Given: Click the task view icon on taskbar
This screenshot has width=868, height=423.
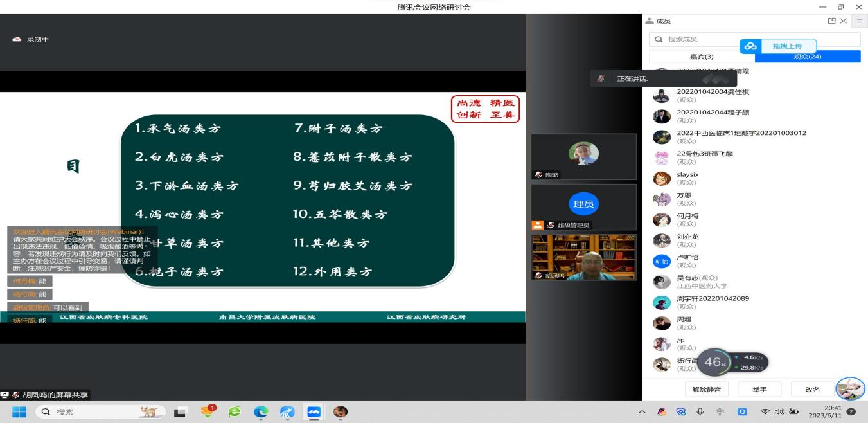Looking at the screenshot, I should point(182,412).
